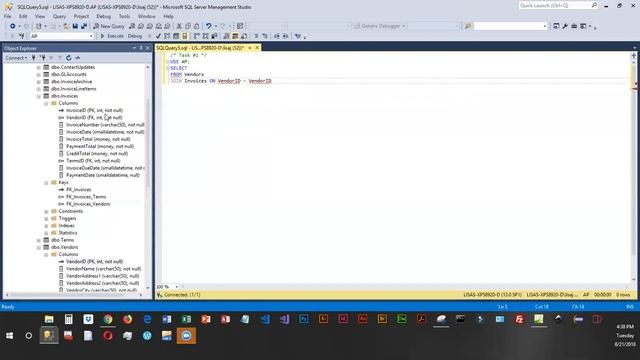Select the VendorName column in the tree
640x360 pixels.
(103, 269)
